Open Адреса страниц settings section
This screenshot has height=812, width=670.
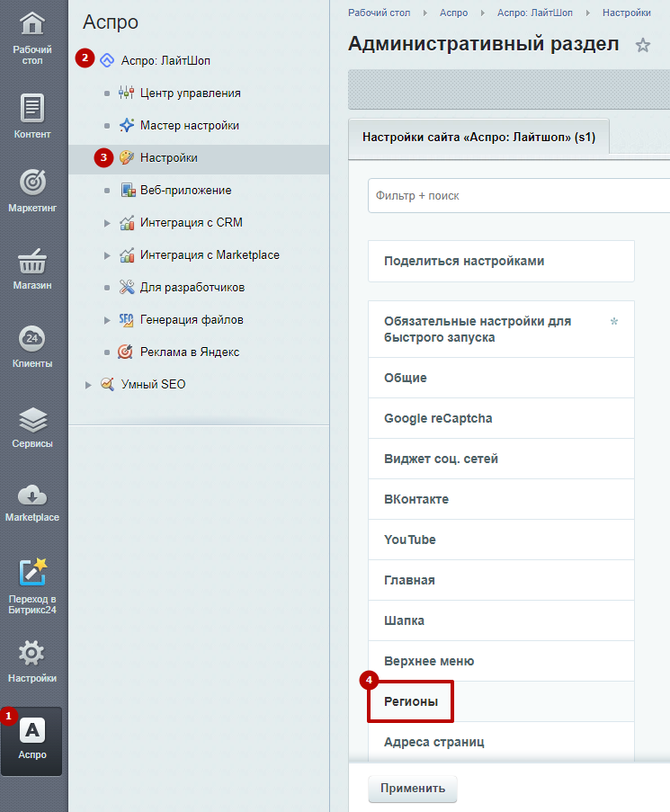click(501, 742)
